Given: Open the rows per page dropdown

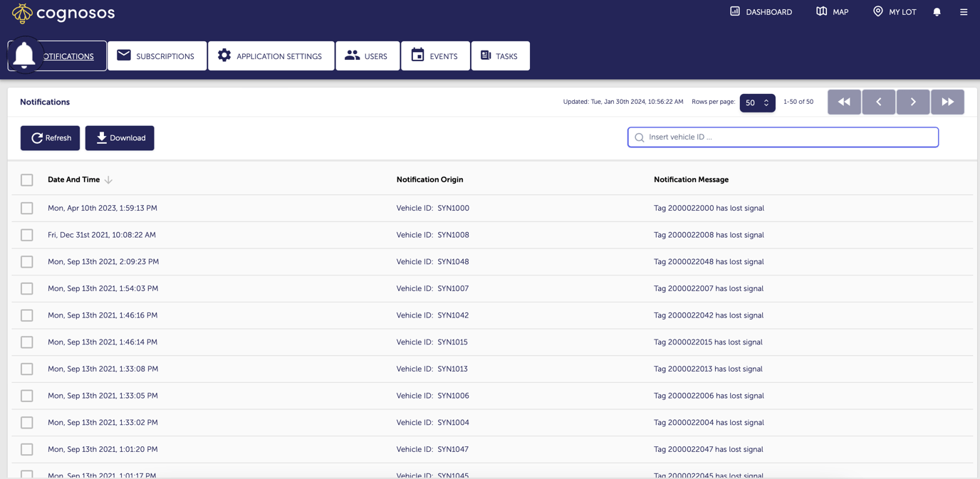Looking at the screenshot, I should click(x=757, y=102).
